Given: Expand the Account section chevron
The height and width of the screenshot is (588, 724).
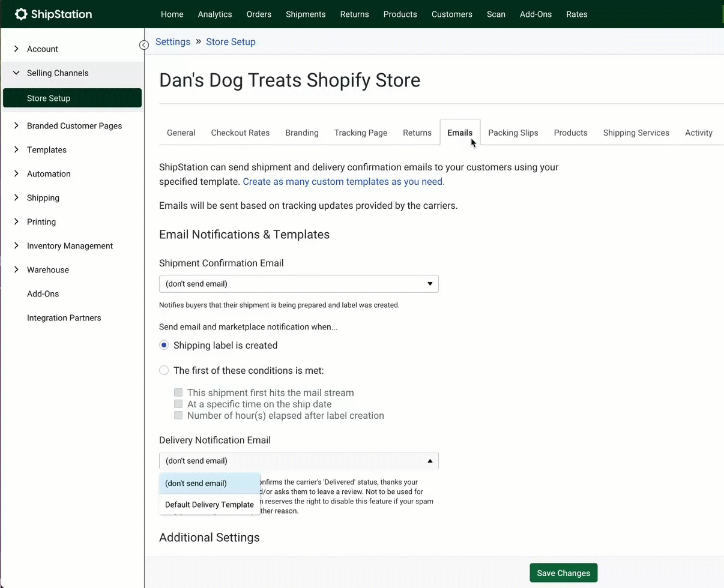Looking at the screenshot, I should coord(16,49).
